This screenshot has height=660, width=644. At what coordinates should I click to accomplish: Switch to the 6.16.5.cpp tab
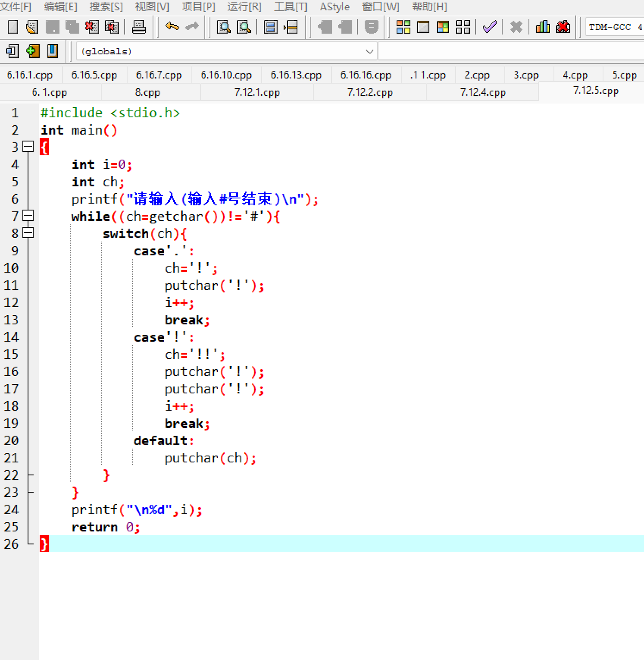pyautogui.click(x=94, y=75)
